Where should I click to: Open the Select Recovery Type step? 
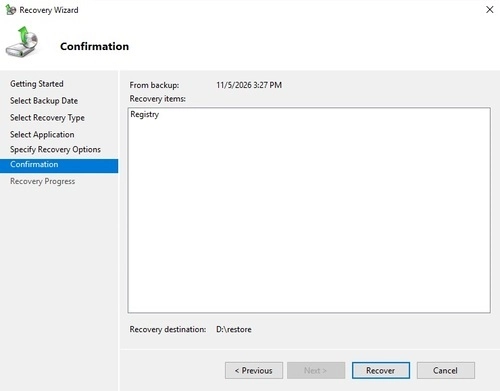coord(47,118)
